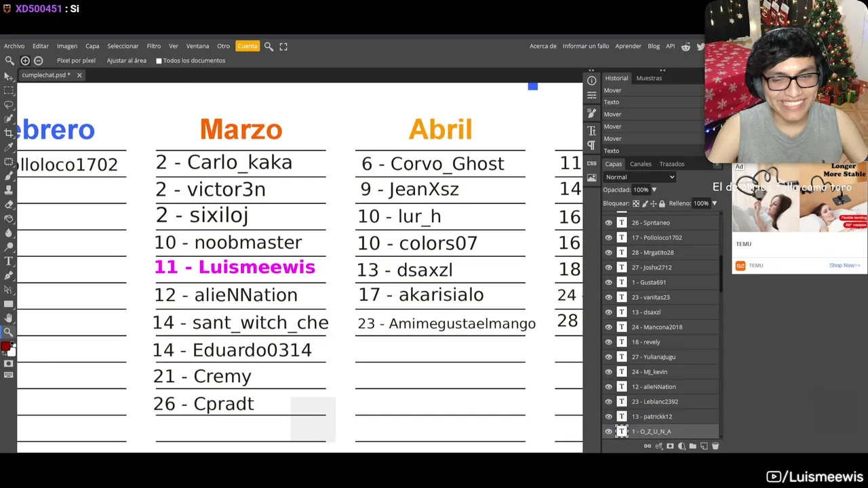Hide the 1 - Gusta691 layer
Viewport: 868px width, 488px height.
tap(608, 282)
